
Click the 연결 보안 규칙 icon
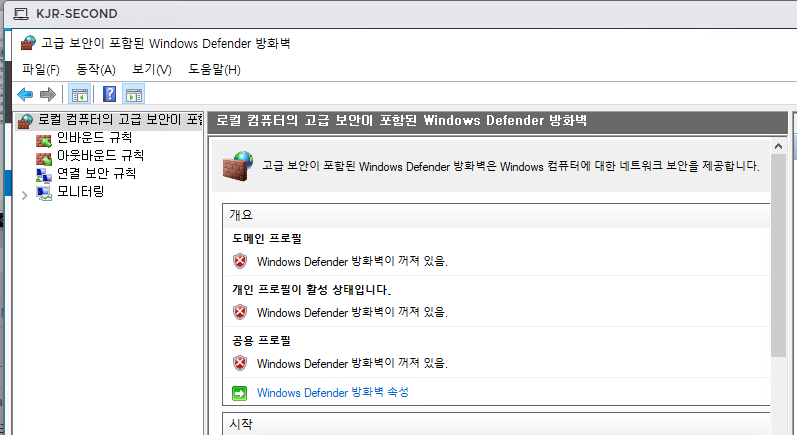(44, 175)
